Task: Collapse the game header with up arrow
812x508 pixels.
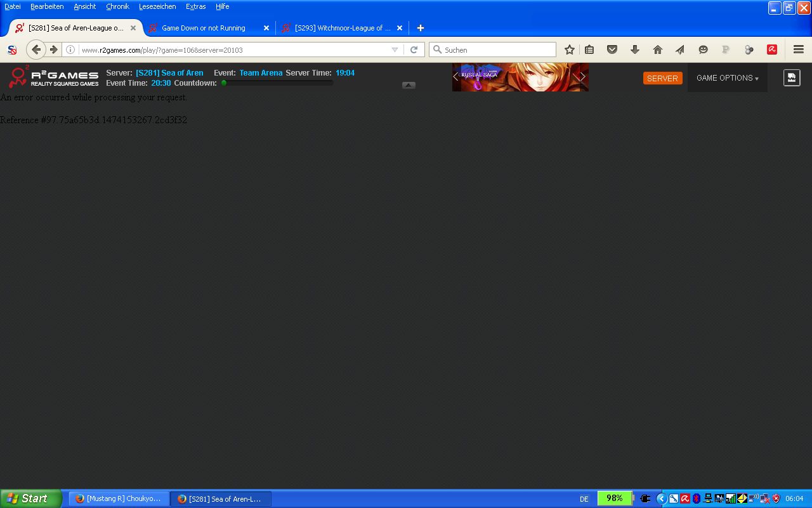Action: click(x=409, y=85)
